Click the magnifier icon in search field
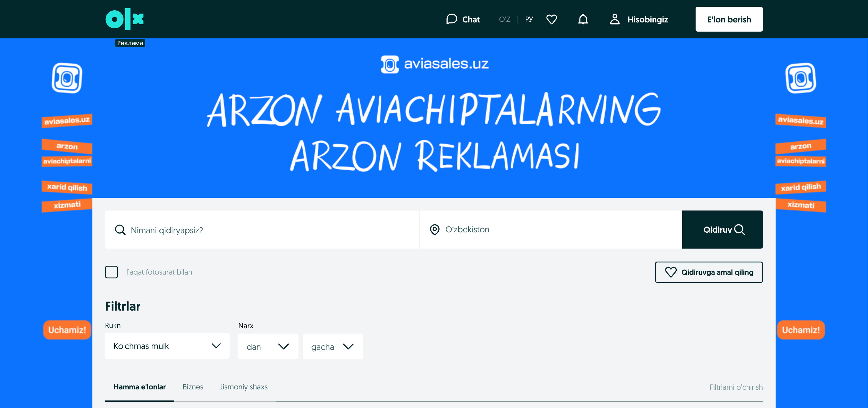 click(120, 230)
